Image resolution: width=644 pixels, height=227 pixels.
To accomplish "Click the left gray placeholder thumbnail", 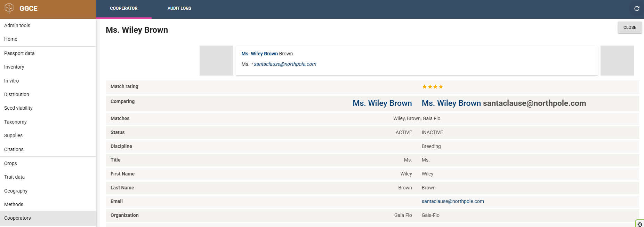I will point(216,61).
